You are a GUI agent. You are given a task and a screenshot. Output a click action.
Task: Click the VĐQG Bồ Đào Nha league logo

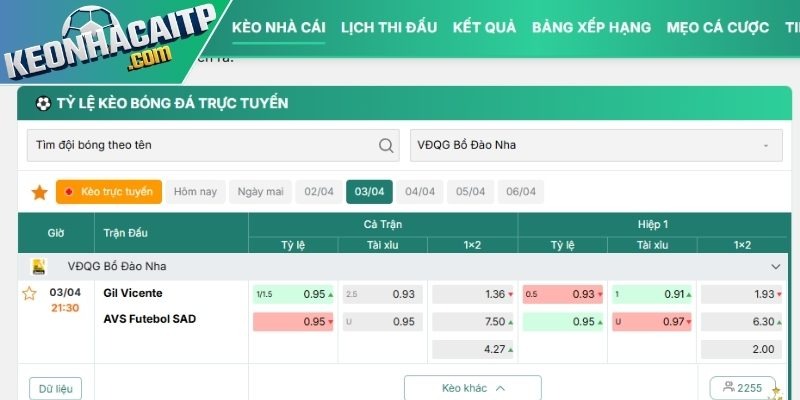tap(39, 267)
